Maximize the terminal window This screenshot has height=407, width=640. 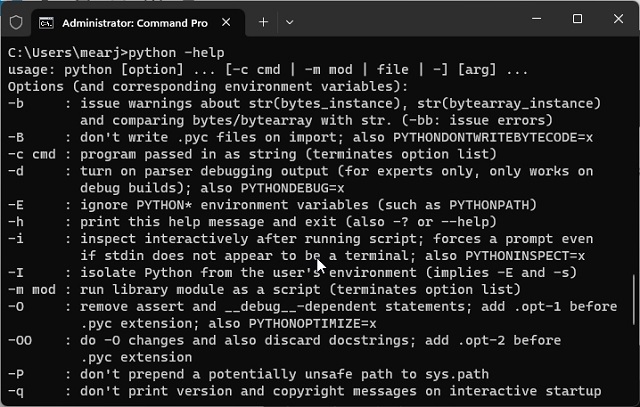click(578, 19)
